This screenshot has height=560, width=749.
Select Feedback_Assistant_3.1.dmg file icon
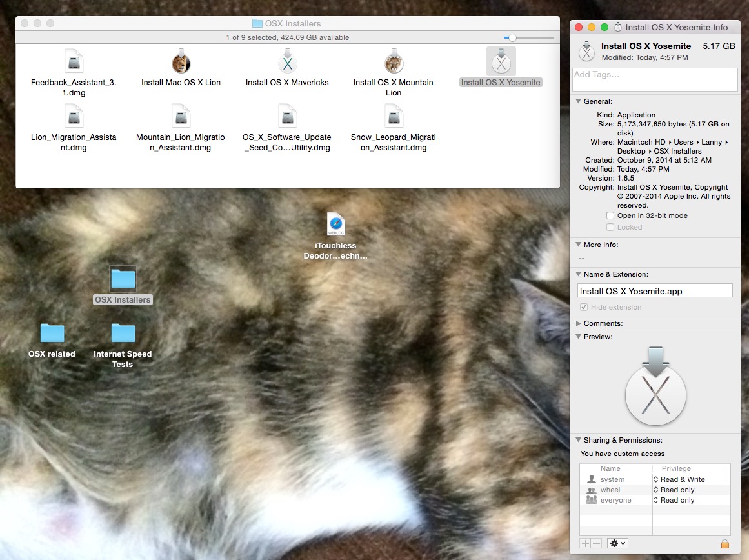click(74, 62)
